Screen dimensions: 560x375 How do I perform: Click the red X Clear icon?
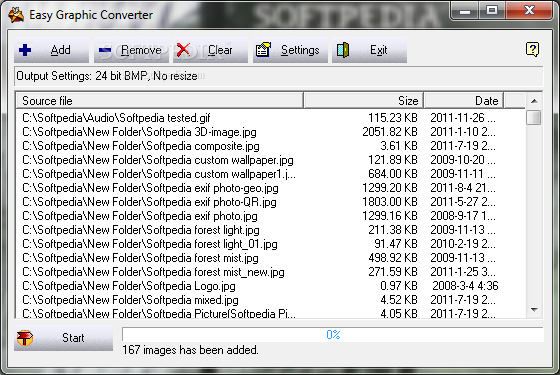tap(184, 50)
